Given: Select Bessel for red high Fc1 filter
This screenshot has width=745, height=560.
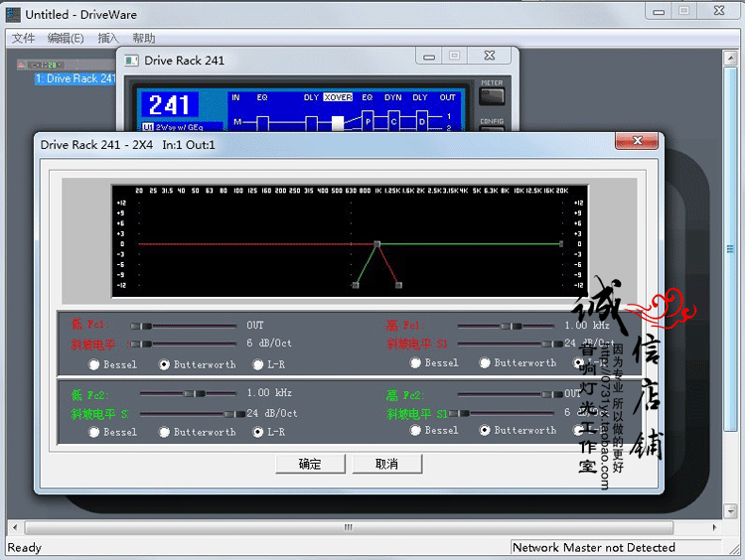Looking at the screenshot, I should pos(415,362).
